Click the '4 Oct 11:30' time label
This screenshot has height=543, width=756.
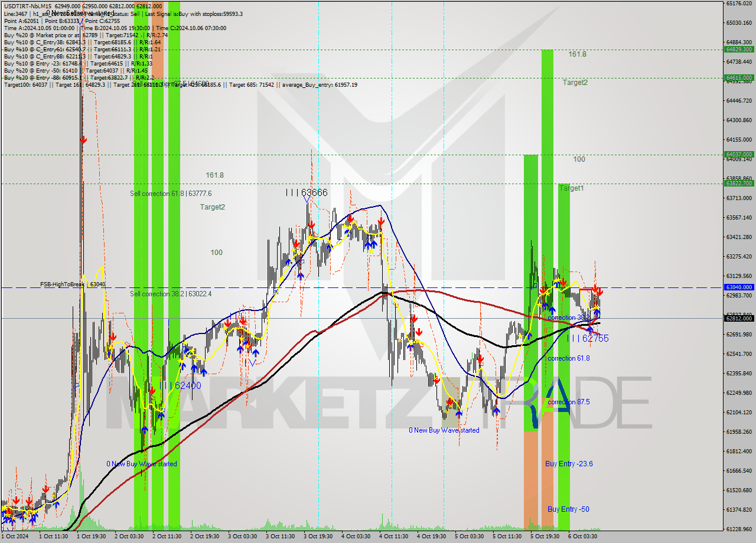394,537
